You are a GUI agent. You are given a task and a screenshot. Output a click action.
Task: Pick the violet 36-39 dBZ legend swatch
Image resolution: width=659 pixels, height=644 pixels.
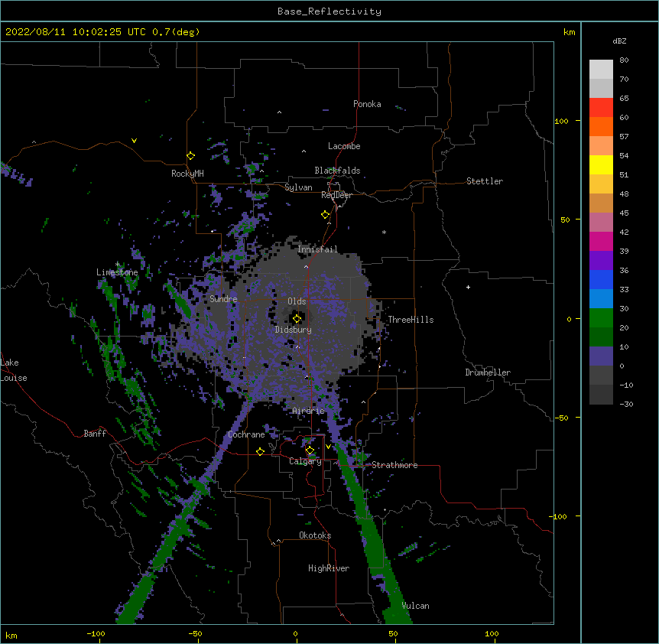point(601,261)
